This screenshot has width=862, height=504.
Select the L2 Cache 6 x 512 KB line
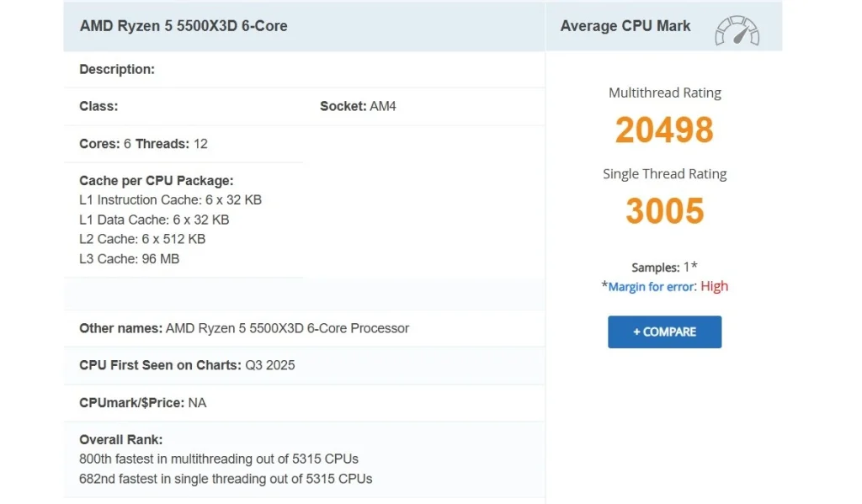click(142, 239)
